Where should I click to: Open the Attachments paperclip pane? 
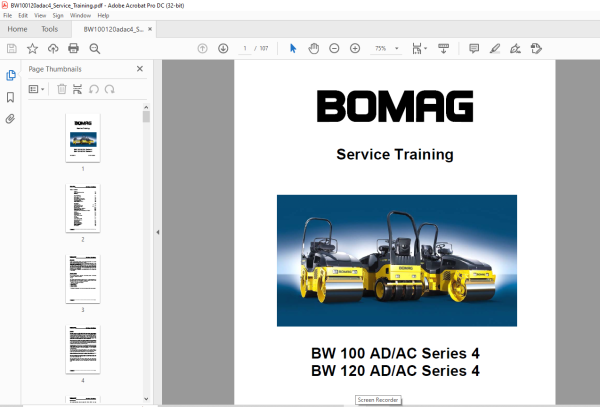[10, 119]
